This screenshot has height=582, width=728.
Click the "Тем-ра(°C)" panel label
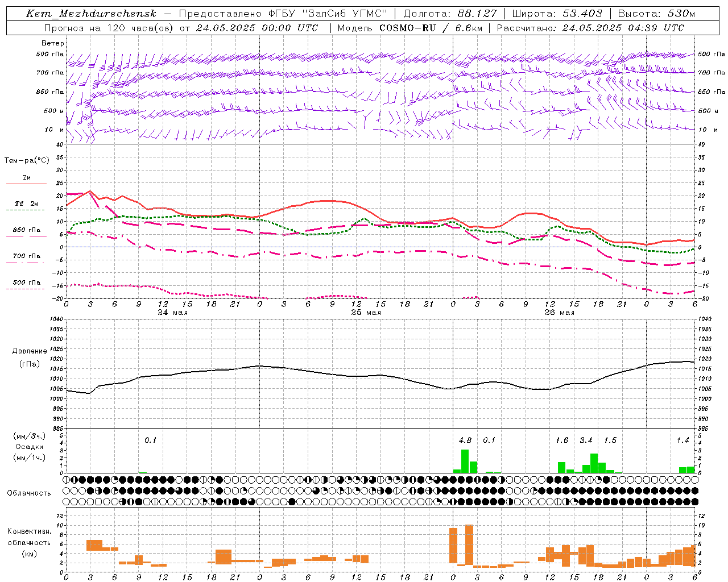(27, 161)
